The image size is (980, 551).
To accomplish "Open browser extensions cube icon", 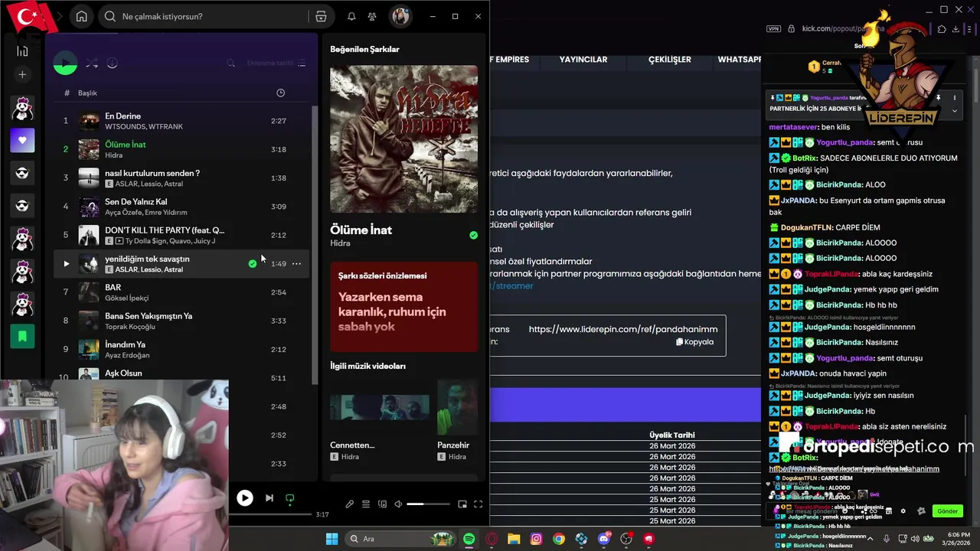I will 942,29.
